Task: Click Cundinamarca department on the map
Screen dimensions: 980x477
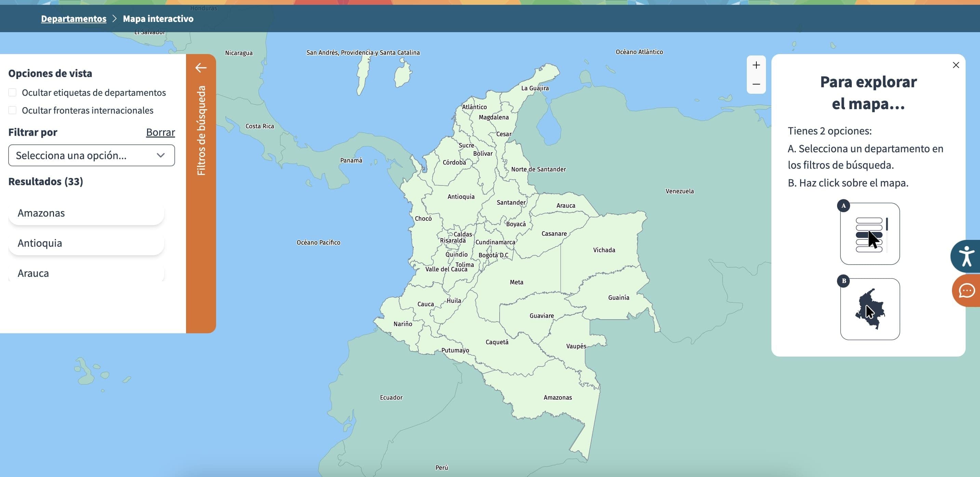Action: point(495,242)
